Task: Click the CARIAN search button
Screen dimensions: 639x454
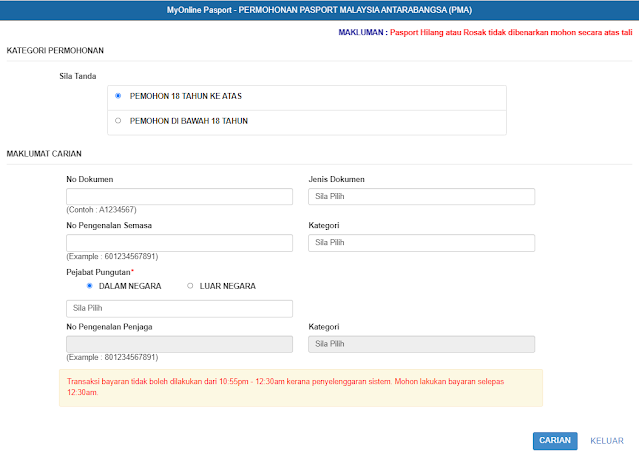Action: click(555, 441)
